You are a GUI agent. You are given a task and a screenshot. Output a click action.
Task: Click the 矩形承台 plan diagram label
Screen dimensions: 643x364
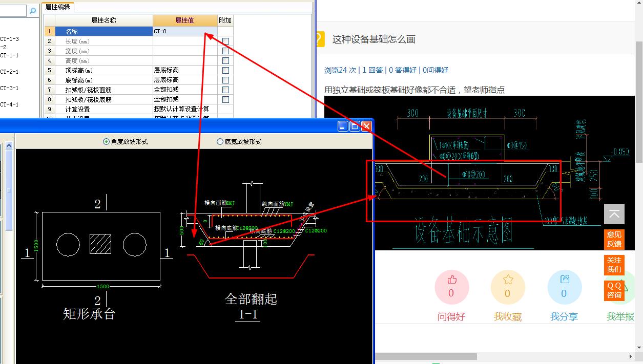pos(89,314)
